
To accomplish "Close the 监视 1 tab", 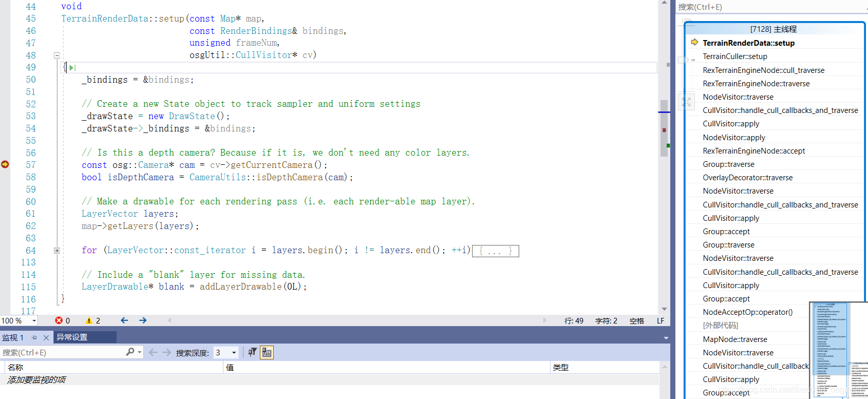I will pos(46,337).
